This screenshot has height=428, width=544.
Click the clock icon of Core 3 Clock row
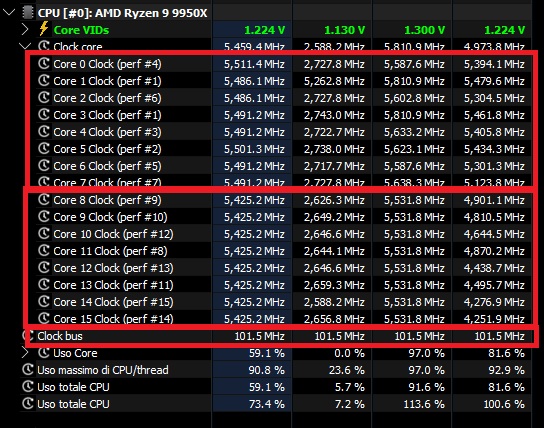point(44,115)
